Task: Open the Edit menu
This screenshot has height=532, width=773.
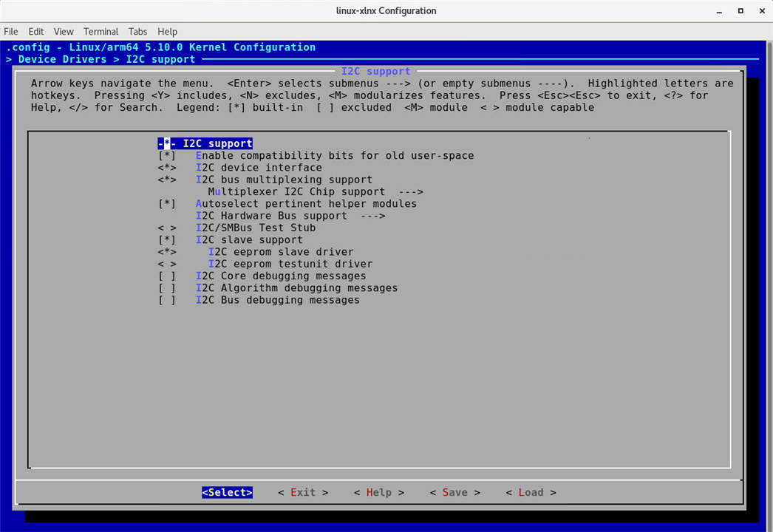Action: [36, 32]
